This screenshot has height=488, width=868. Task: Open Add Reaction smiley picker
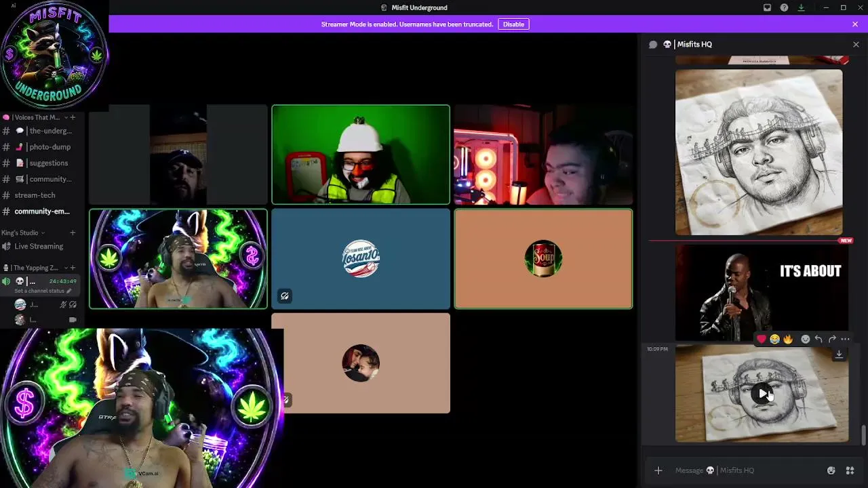[805, 339]
